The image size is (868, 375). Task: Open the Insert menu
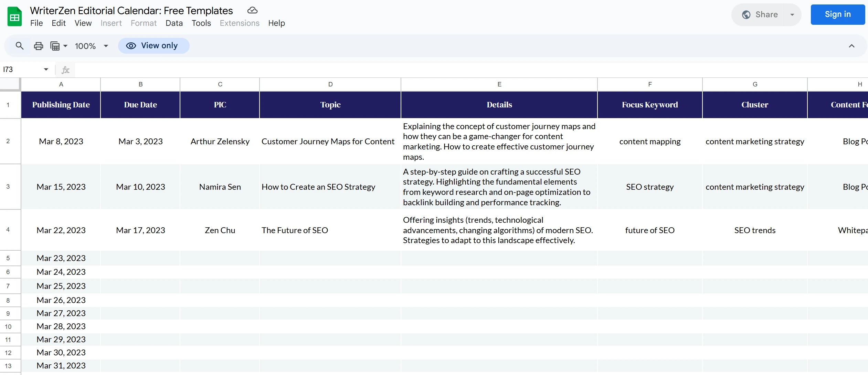tap(111, 23)
